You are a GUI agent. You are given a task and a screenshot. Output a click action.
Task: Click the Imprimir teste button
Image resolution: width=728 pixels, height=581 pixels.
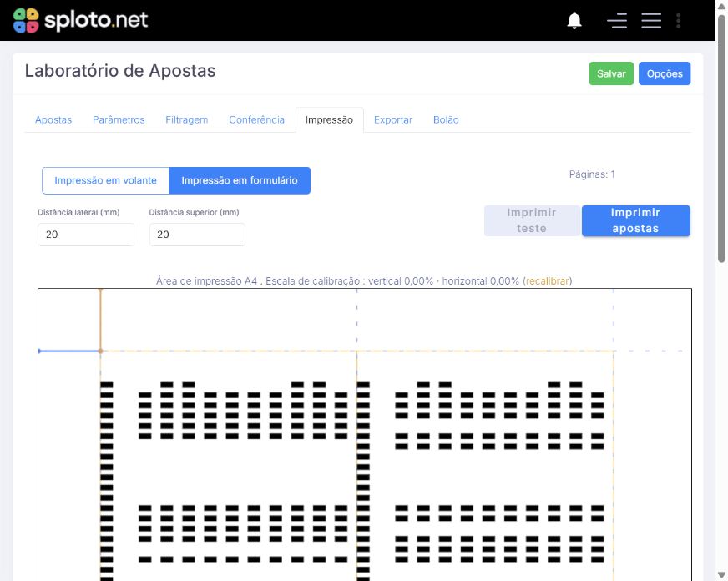coord(532,221)
